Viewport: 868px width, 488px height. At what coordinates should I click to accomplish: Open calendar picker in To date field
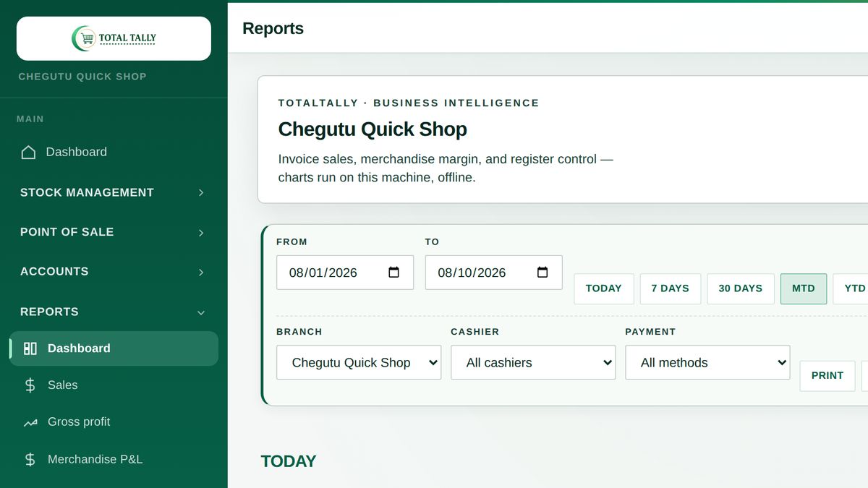coord(542,273)
